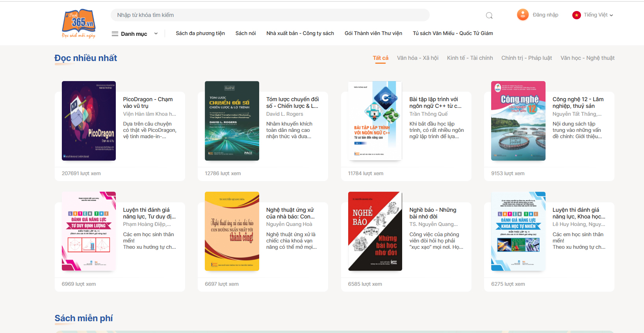Select the Tất cả tab
This screenshot has height=333, width=644.
click(380, 58)
